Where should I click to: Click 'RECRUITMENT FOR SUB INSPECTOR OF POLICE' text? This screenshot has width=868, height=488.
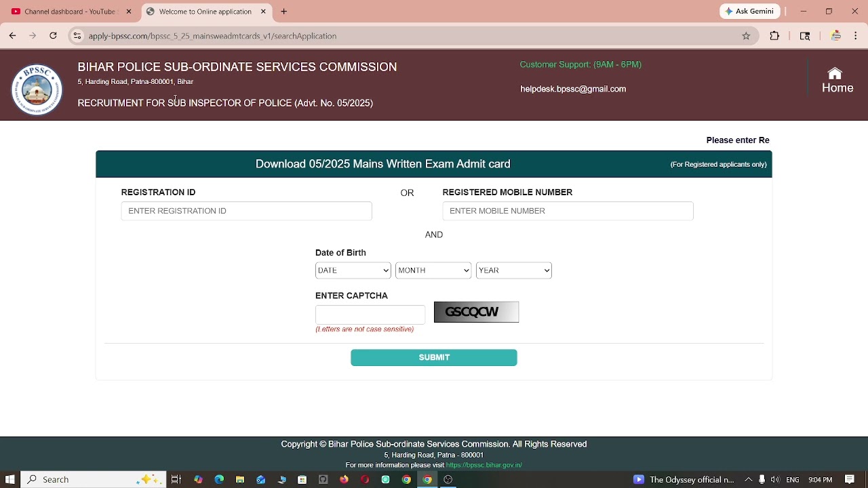pos(184,103)
